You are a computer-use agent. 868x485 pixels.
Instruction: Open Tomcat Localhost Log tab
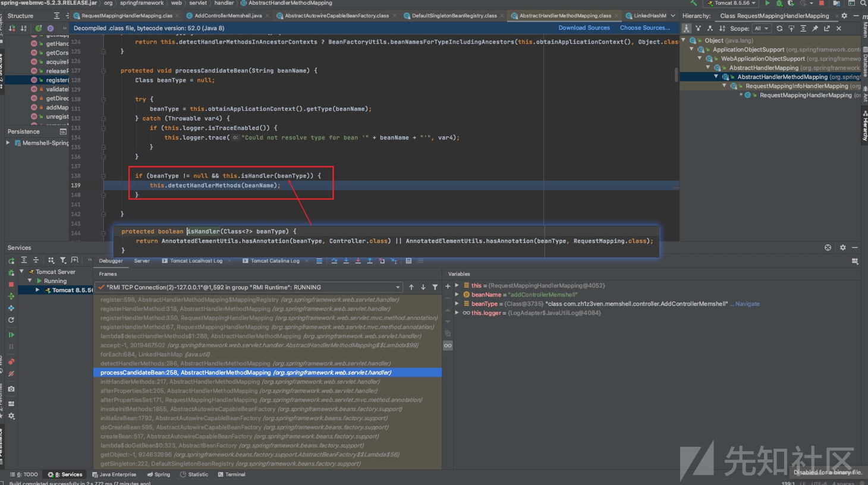pyautogui.click(x=196, y=261)
